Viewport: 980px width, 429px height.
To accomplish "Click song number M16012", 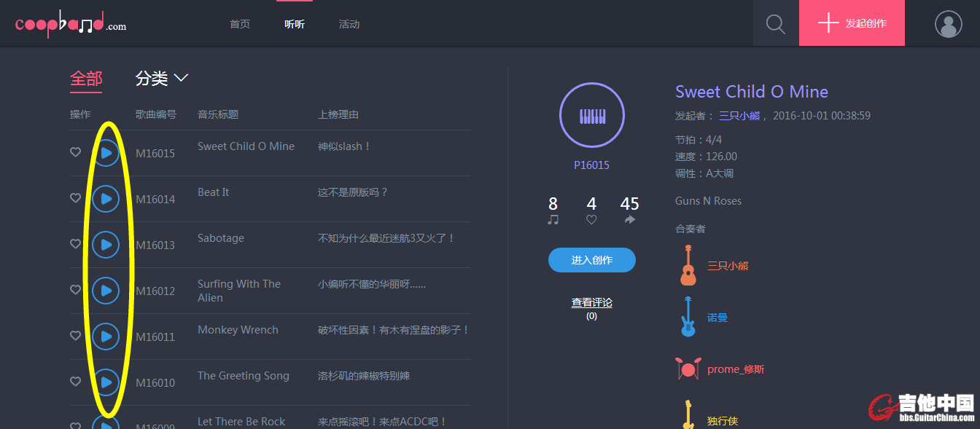I will [x=155, y=291].
